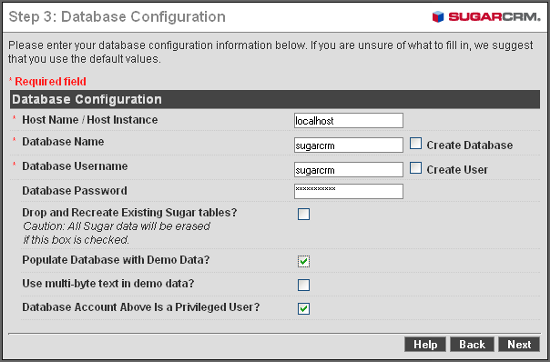Select the dark Database Configuration section header
Image resolution: width=550 pixels, height=362 pixels.
pyautogui.click(x=275, y=99)
